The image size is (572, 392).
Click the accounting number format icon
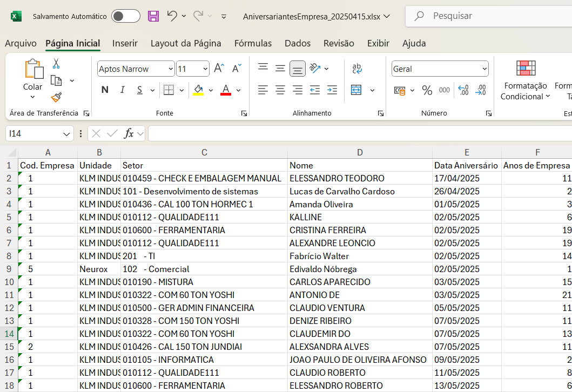tap(400, 90)
